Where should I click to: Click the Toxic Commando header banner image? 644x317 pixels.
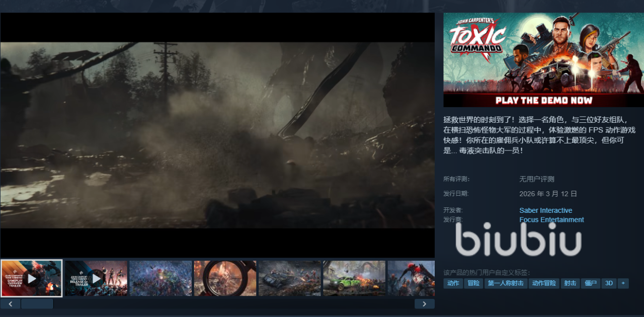click(x=543, y=59)
